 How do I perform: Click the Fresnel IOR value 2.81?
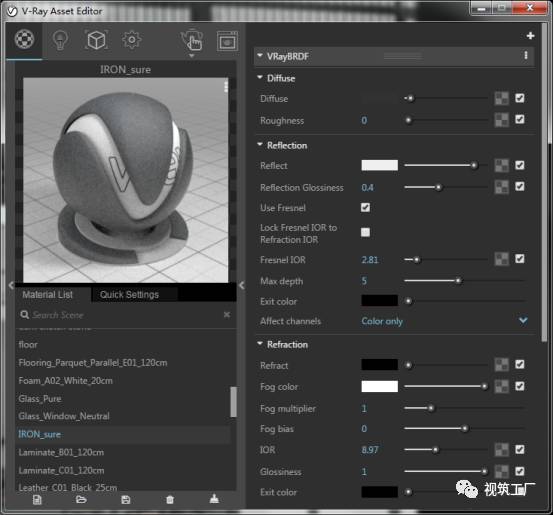click(x=370, y=260)
